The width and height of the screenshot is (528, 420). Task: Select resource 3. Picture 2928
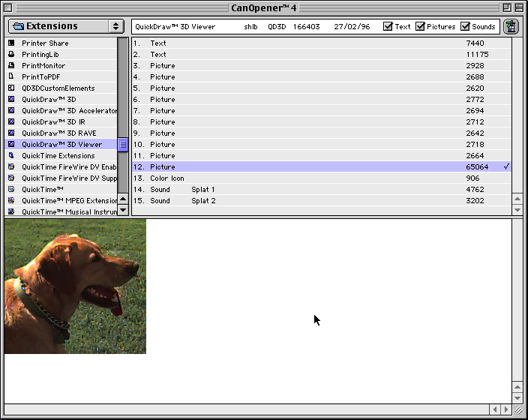point(322,66)
